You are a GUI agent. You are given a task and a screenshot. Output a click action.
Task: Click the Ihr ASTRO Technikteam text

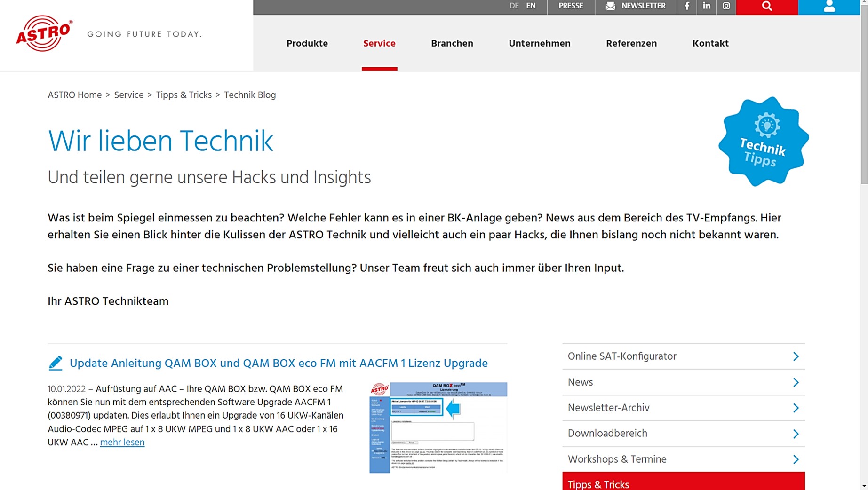pyautogui.click(x=108, y=301)
